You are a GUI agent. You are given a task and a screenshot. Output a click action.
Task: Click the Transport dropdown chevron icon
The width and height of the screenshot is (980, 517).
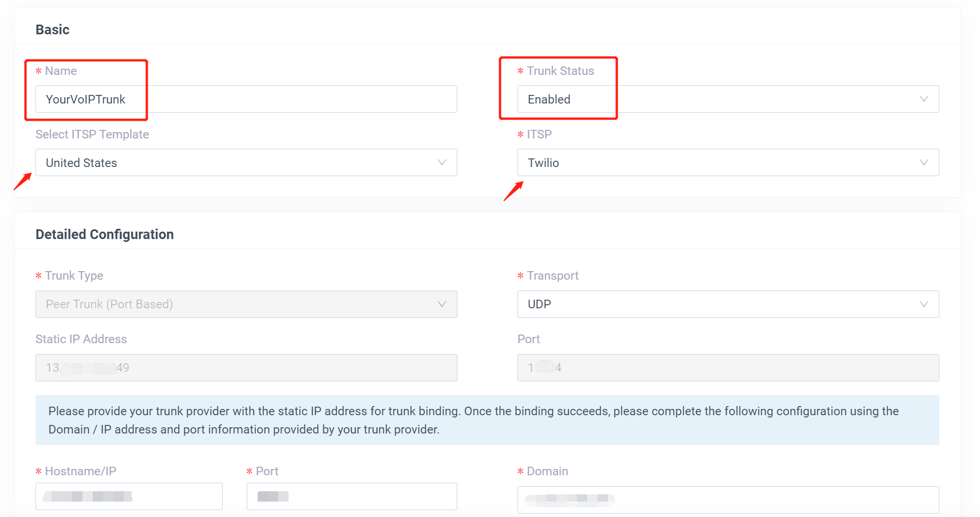click(923, 304)
